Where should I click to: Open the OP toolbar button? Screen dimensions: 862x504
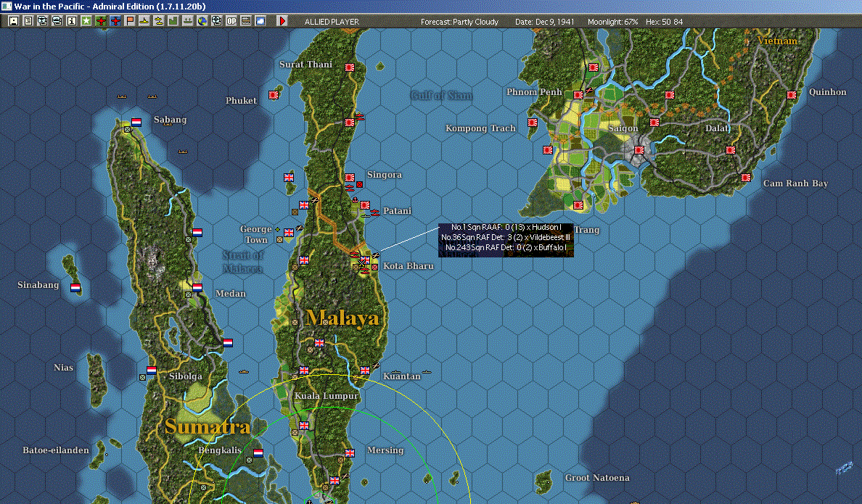click(x=231, y=21)
